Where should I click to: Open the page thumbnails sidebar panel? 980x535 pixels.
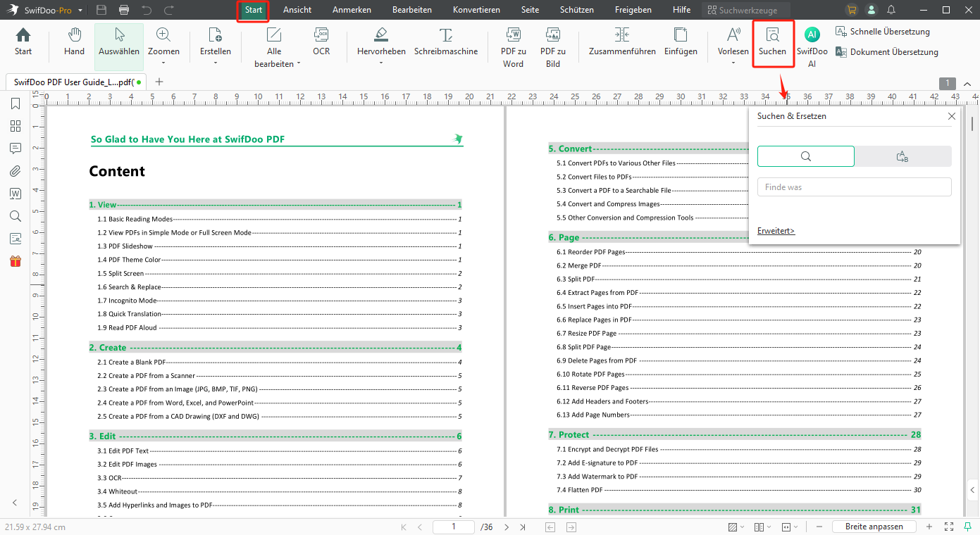click(15, 126)
